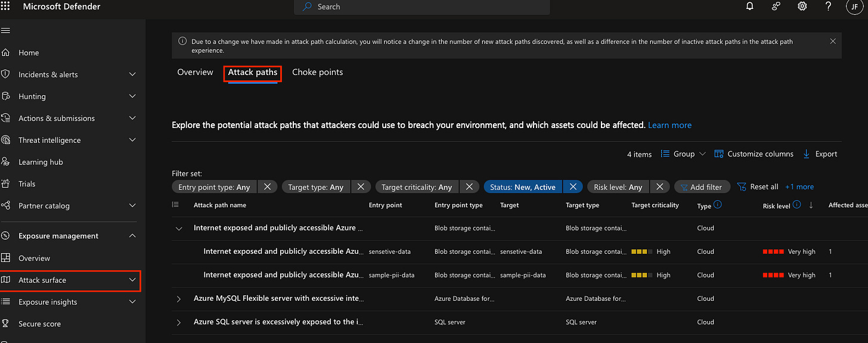Click the Exposure insights list icon
The width and height of the screenshot is (868, 343).
tap(5, 302)
